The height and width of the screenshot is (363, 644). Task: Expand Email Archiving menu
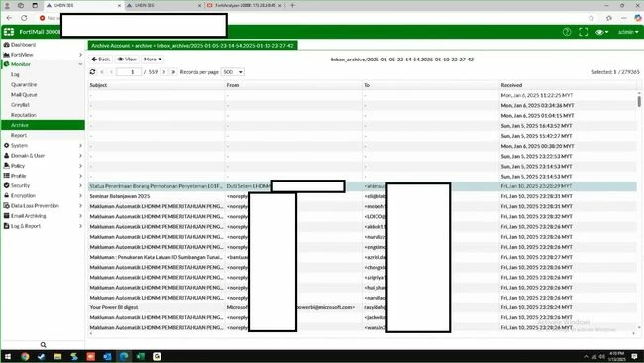coord(43,216)
